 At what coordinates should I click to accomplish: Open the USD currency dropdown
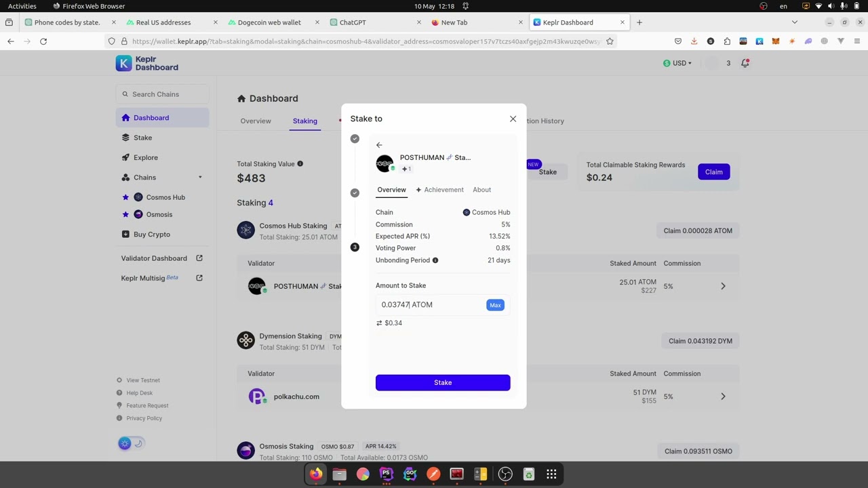pyautogui.click(x=677, y=63)
